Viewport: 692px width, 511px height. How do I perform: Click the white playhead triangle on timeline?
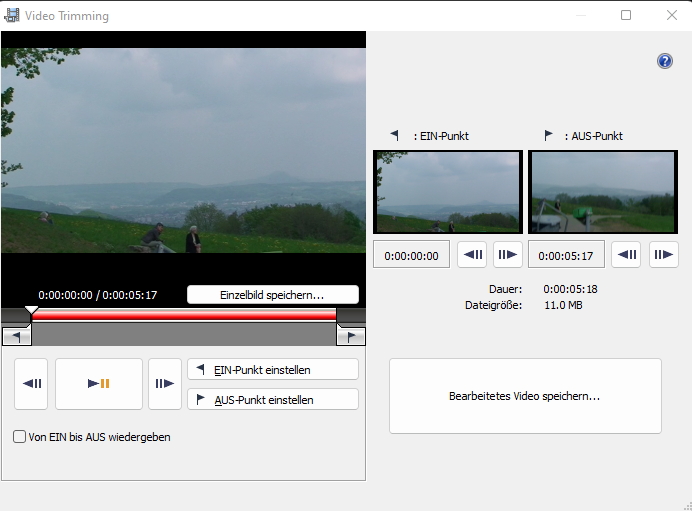pyautogui.click(x=31, y=310)
